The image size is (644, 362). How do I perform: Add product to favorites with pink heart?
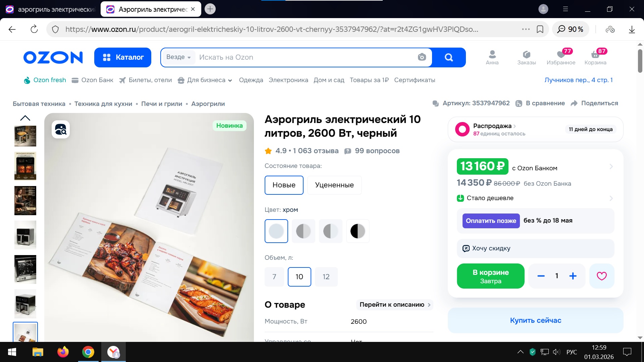(x=601, y=276)
